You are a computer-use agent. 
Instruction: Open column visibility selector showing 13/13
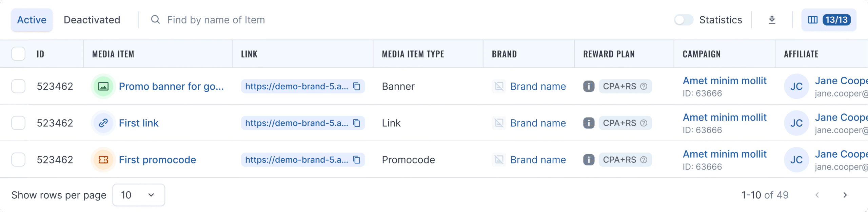point(829,20)
